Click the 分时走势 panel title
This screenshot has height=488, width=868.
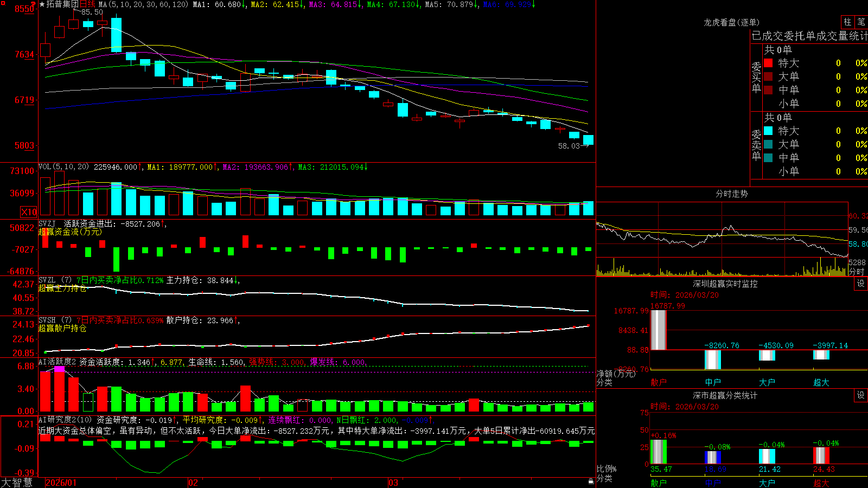pos(731,194)
